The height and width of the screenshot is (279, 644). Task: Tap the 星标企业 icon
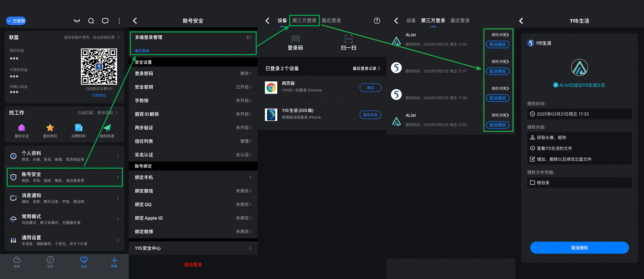(22, 128)
